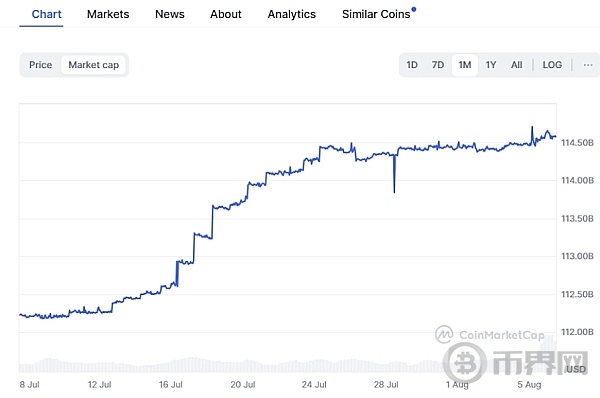Open the three-dots more options menu
The height and width of the screenshot is (398, 600).
(x=588, y=65)
